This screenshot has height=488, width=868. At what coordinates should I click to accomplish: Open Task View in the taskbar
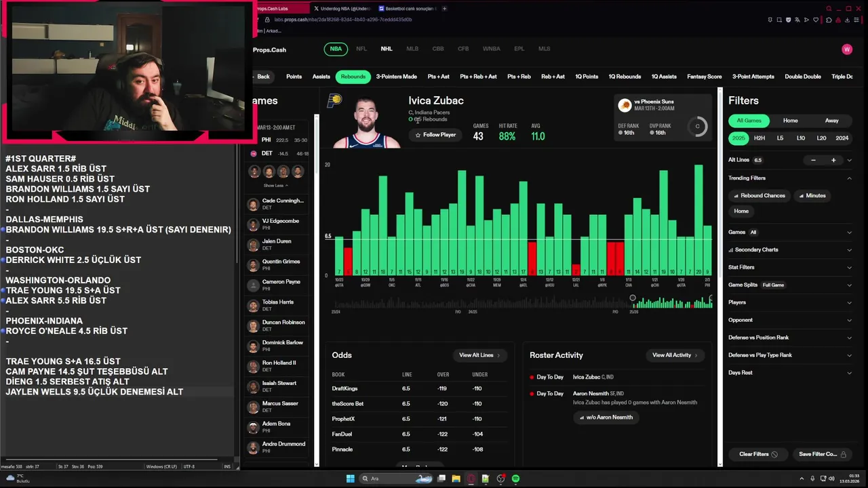(441, 479)
